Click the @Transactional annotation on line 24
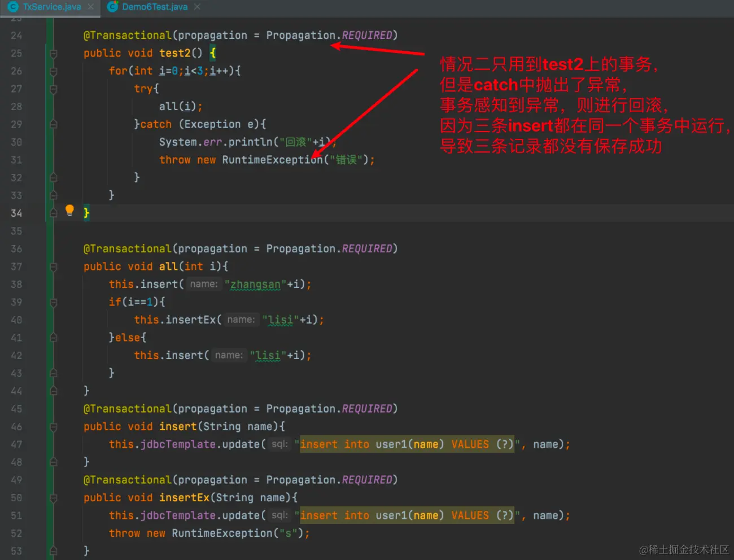Screen dimensions: 734x560 coord(127,36)
